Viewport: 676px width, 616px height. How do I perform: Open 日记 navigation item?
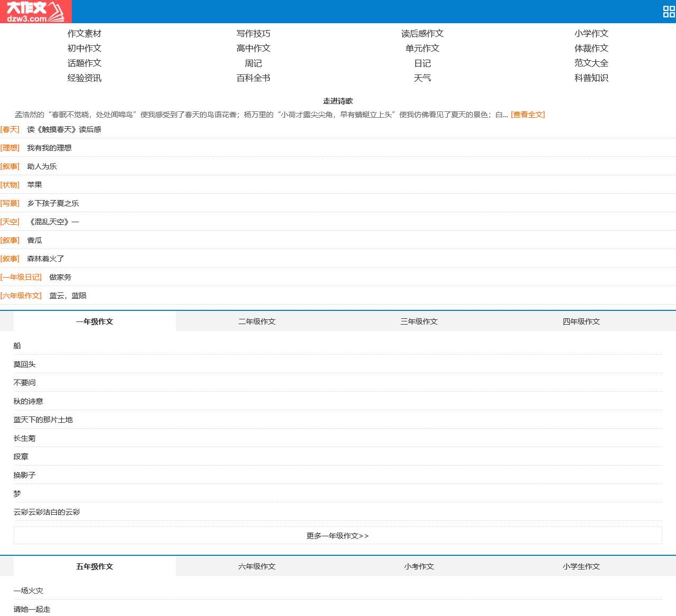click(422, 63)
